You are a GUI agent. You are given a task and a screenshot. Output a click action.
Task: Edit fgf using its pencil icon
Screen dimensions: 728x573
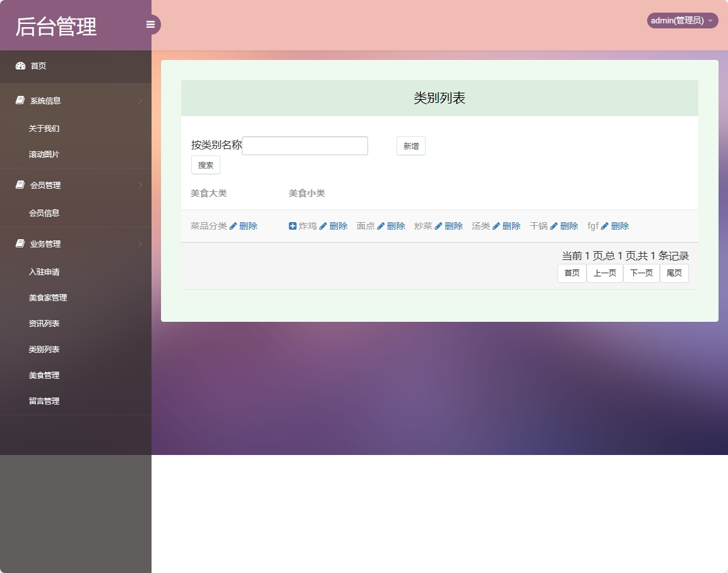click(x=604, y=226)
